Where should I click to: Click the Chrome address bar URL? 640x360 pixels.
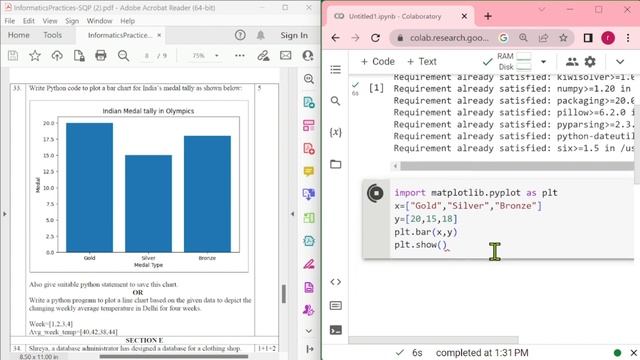point(449,38)
